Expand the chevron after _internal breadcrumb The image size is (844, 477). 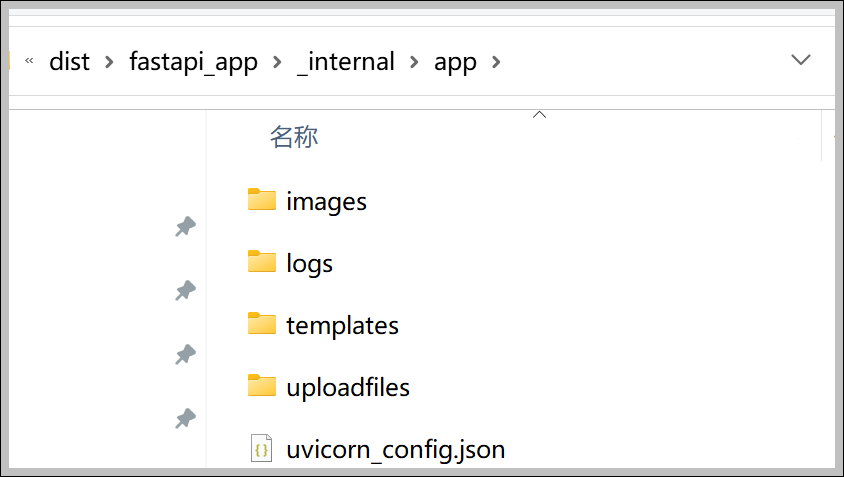[414, 62]
